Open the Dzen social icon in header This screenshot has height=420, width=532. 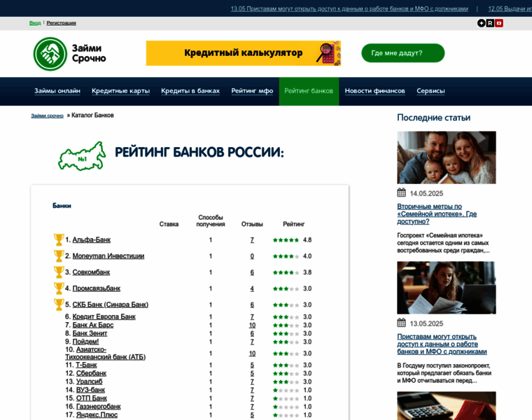pyautogui.click(x=481, y=23)
